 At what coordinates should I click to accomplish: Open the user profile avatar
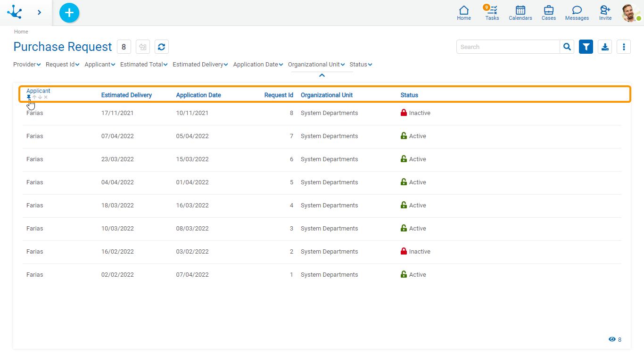[x=631, y=13]
